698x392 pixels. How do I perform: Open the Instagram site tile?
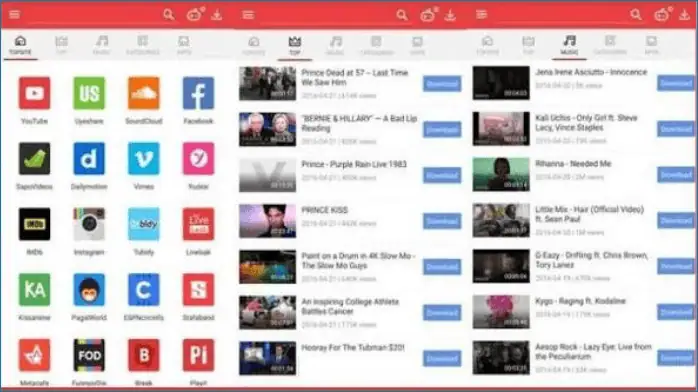[x=89, y=224]
